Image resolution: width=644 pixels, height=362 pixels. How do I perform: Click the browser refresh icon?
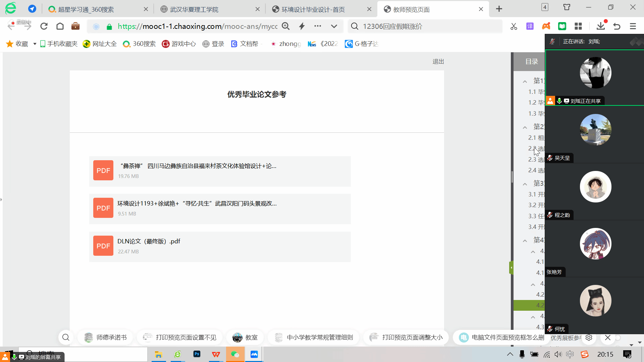pos(44,26)
